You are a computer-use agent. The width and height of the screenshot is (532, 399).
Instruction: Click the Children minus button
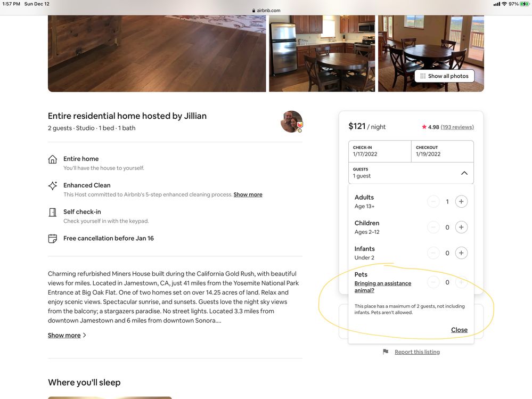pyautogui.click(x=433, y=227)
